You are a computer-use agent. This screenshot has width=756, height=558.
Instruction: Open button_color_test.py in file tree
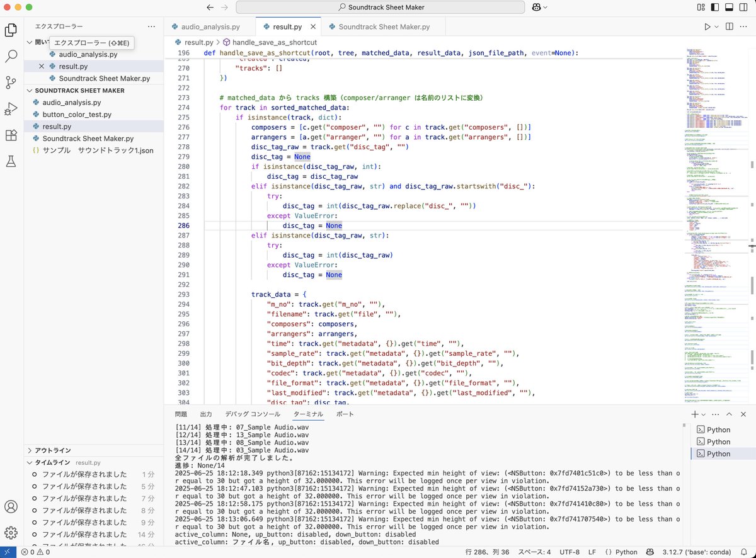[77, 114]
